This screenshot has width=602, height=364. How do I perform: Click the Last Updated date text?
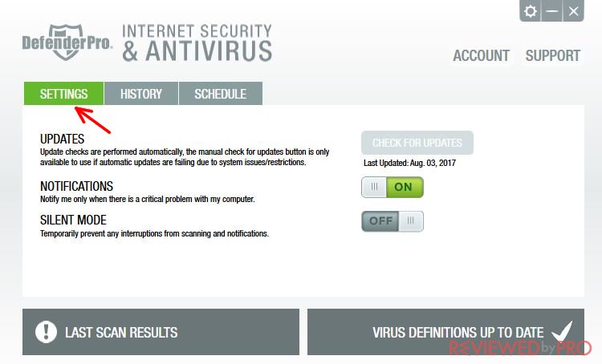pyautogui.click(x=409, y=163)
